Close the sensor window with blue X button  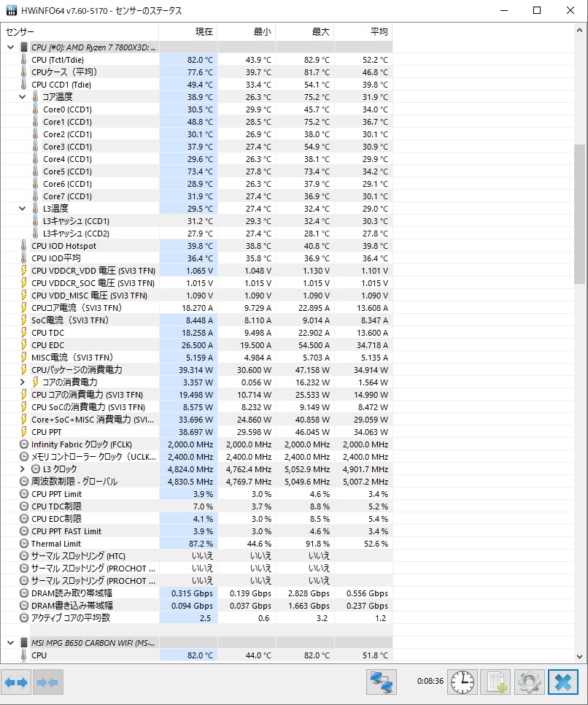[562, 682]
